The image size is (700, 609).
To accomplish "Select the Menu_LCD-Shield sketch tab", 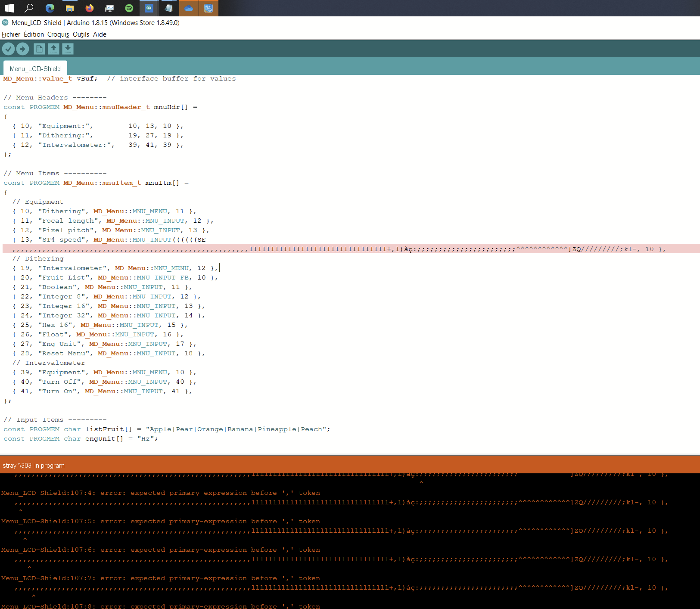I will (x=35, y=68).
